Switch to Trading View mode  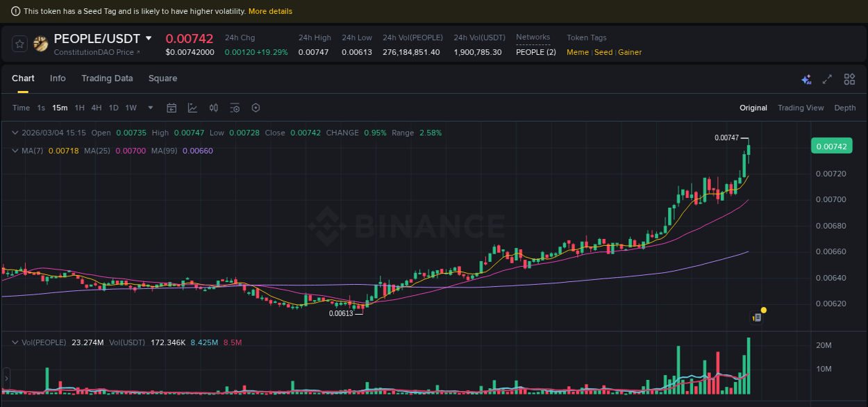[x=801, y=108]
